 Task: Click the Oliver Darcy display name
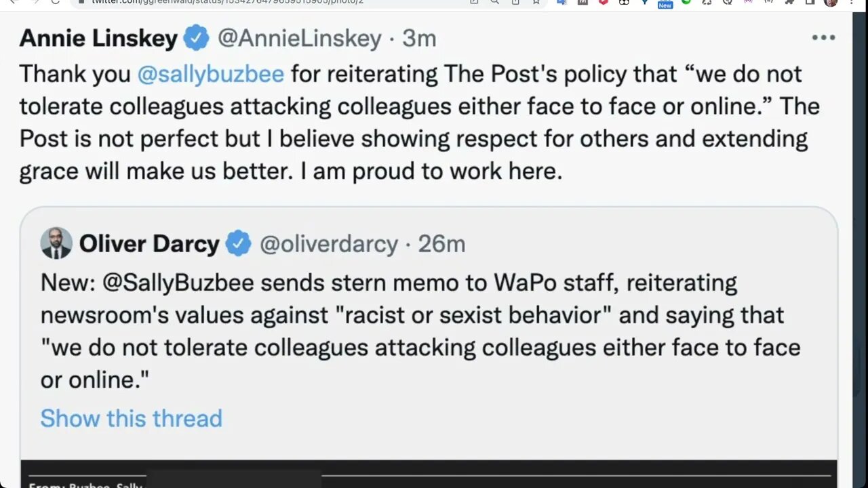coord(149,244)
